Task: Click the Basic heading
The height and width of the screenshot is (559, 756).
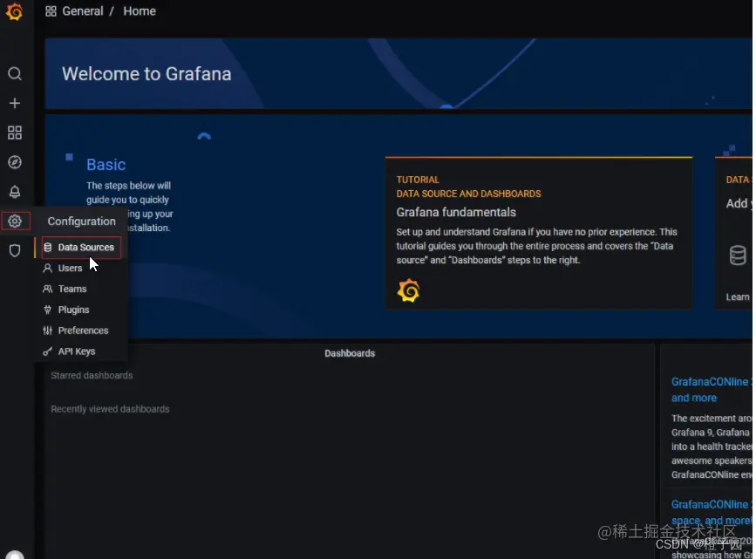Action: click(x=106, y=165)
